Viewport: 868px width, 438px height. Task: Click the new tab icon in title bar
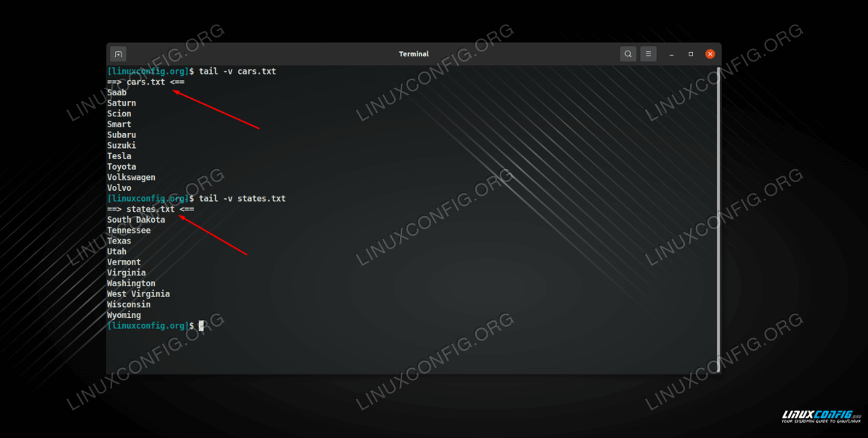(x=119, y=54)
